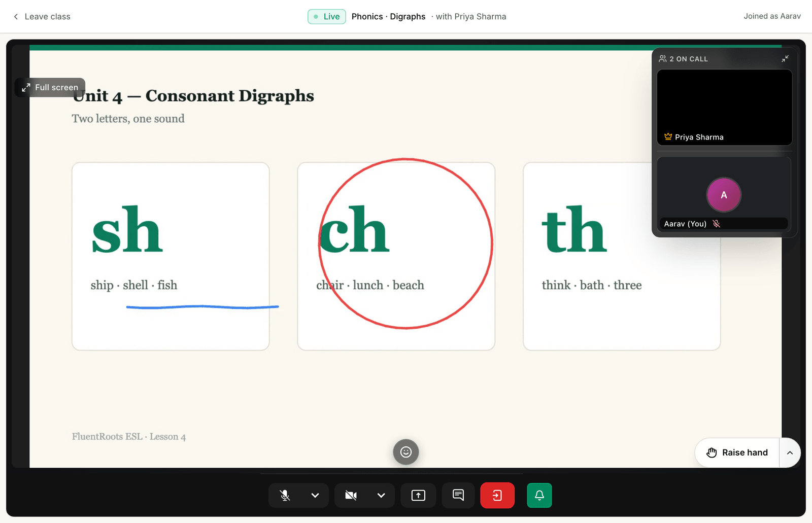Click 'Joined as Aarav' text

coord(772,16)
